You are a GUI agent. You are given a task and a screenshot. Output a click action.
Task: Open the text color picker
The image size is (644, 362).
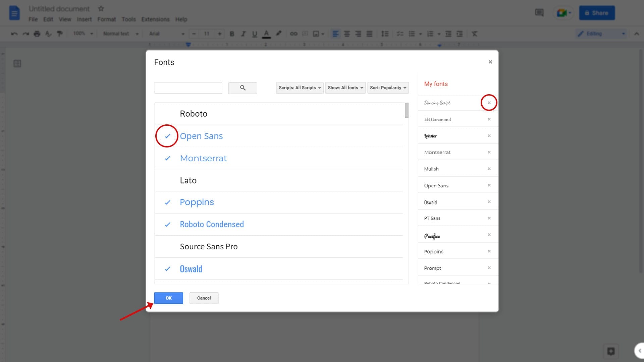click(x=266, y=34)
